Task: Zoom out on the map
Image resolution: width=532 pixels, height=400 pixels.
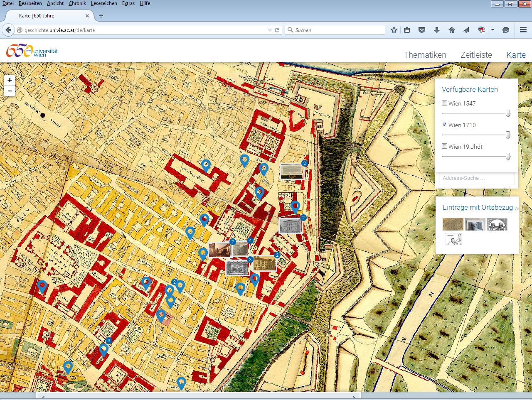Action: pyautogui.click(x=10, y=91)
